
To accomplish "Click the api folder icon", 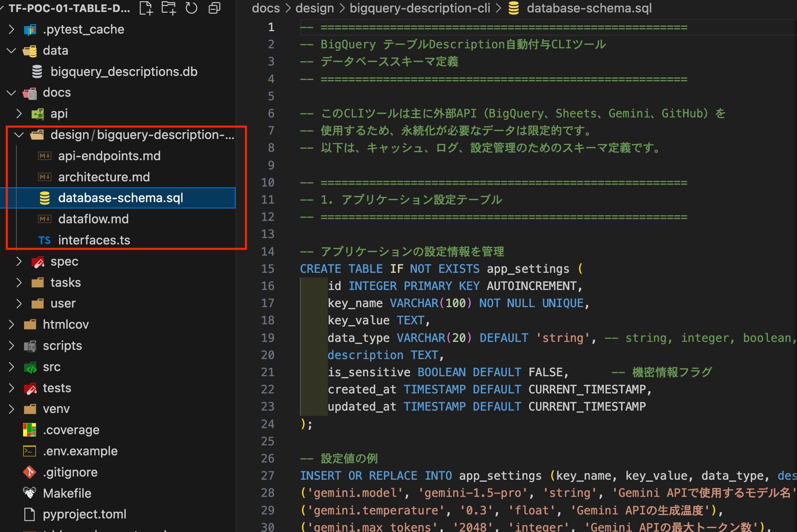I will click(38, 114).
